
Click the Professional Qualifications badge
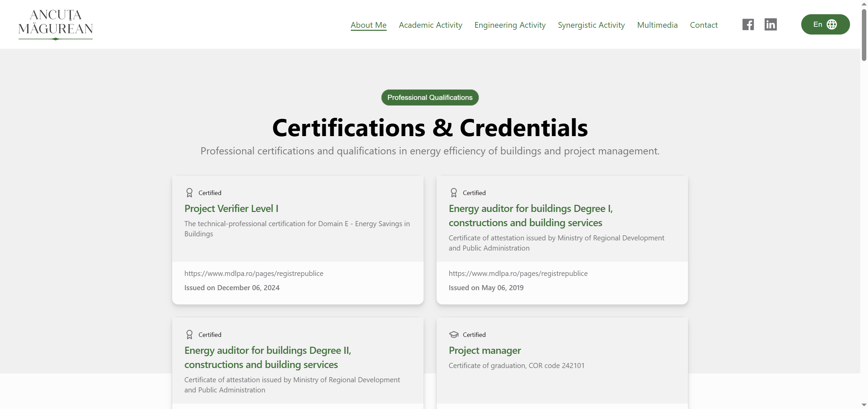click(430, 98)
